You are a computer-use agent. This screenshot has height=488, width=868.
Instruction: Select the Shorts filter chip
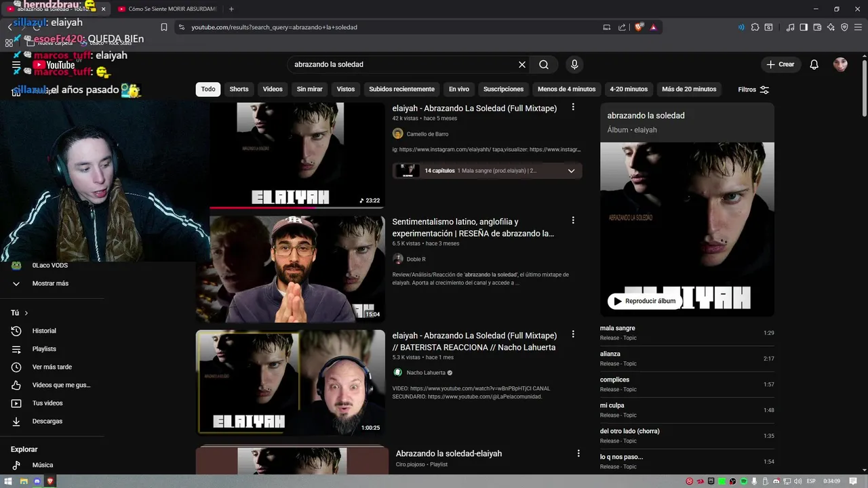tap(239, 89)
